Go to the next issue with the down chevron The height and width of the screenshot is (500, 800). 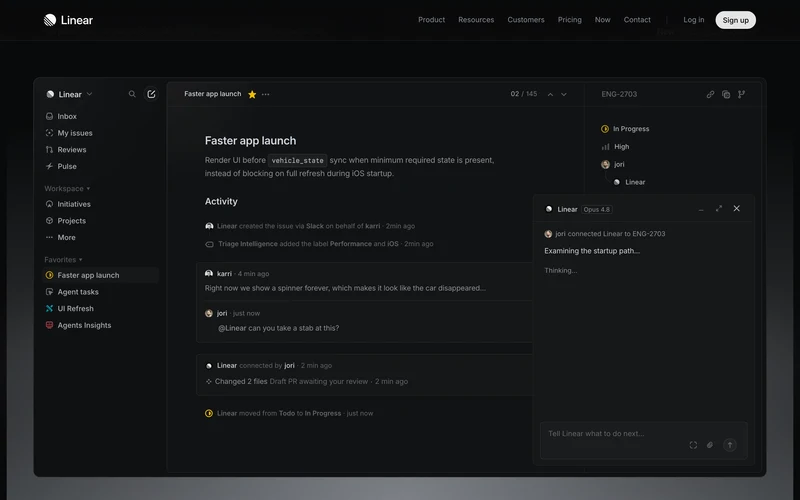[564, 94]
